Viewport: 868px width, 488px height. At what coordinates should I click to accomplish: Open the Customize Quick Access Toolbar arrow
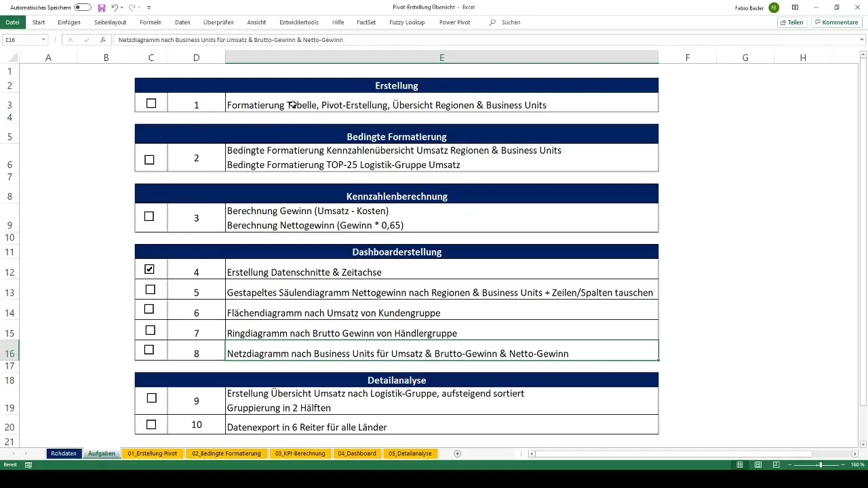(149, 7)
